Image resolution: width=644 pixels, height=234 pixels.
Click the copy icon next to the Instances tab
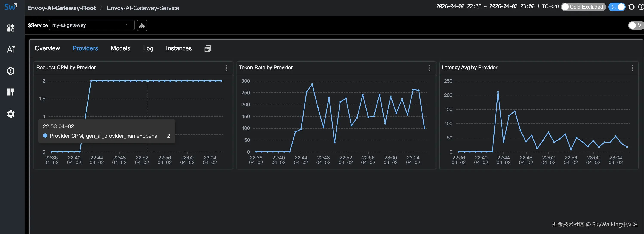(x=208, y=49)
